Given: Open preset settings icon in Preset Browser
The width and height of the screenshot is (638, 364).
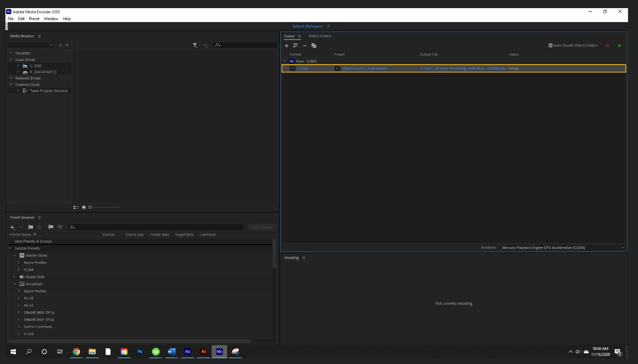Looking at the screenshot, I should (40, 227).
